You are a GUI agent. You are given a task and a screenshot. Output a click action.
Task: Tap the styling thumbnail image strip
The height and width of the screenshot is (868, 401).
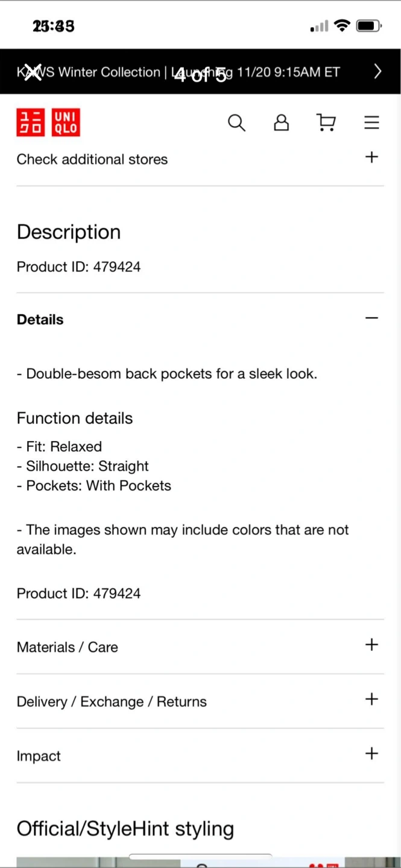[x=200, y=862]
